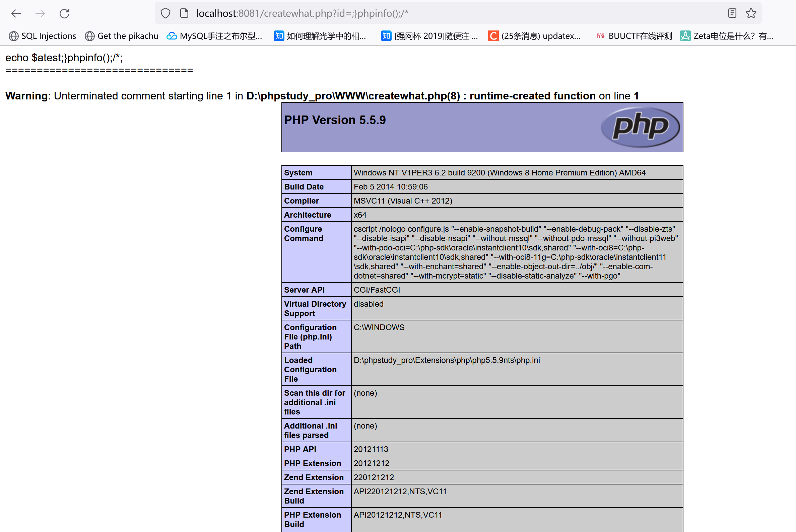The width and height of the screenshot is (796, 532).
Task: Click the 'Feb 5 2014 10:59:06' value
Action: pyautogui.click(x=390, y=186)
